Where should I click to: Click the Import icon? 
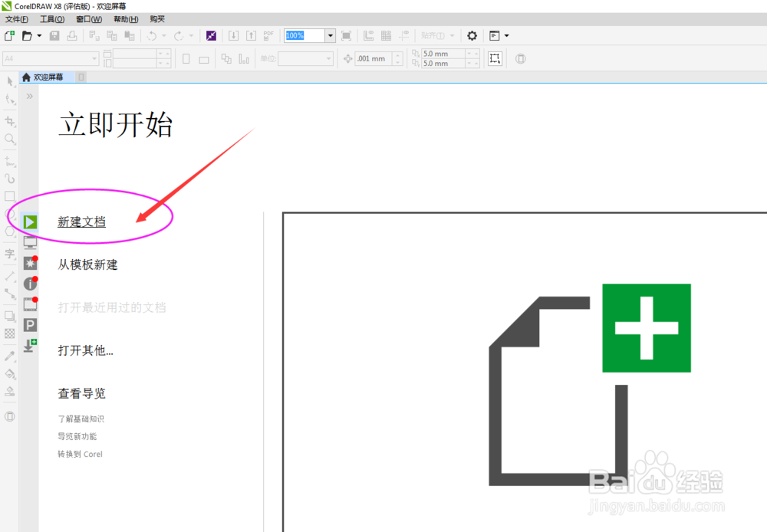[x=233, y=36]
